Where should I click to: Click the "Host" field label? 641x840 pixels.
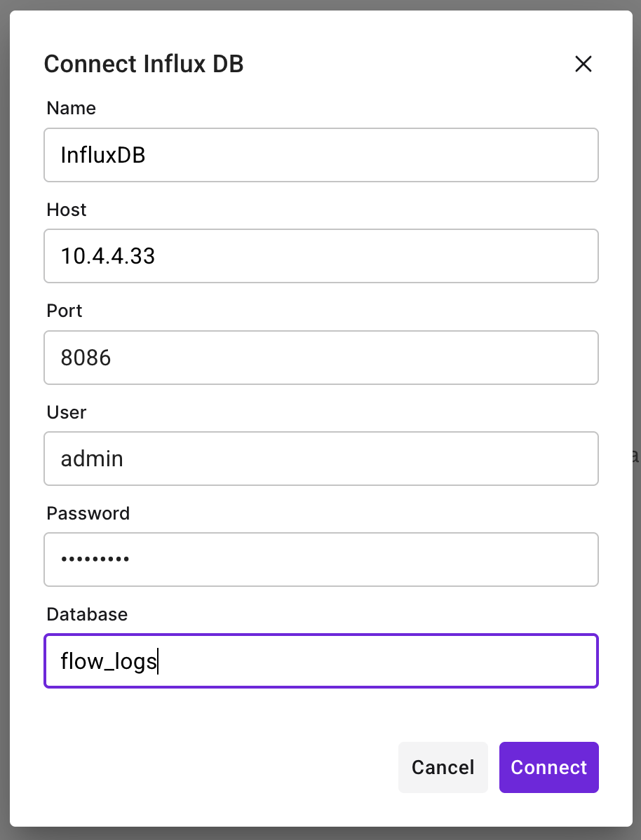pyautogui.click(x=67, y=210)
